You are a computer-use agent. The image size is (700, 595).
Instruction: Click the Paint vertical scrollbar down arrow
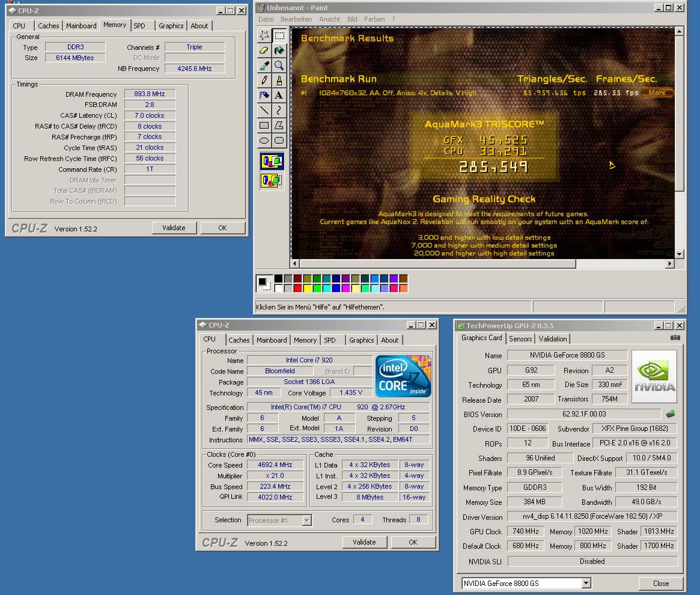[679, 254]
